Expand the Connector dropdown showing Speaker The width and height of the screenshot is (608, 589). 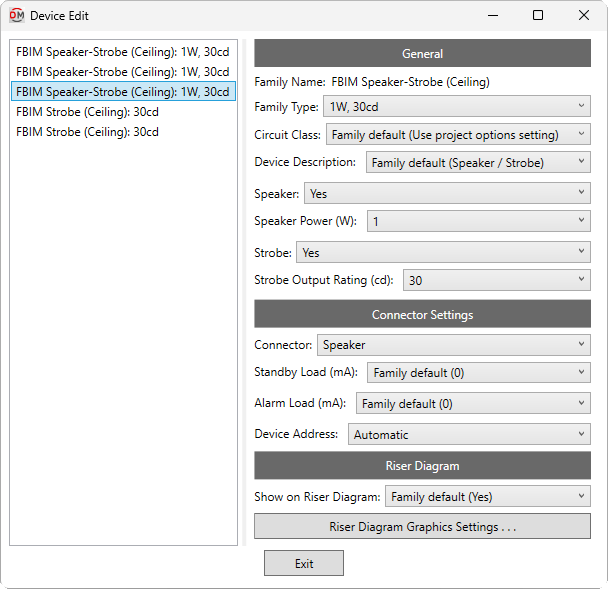click(x=454, y=345)
